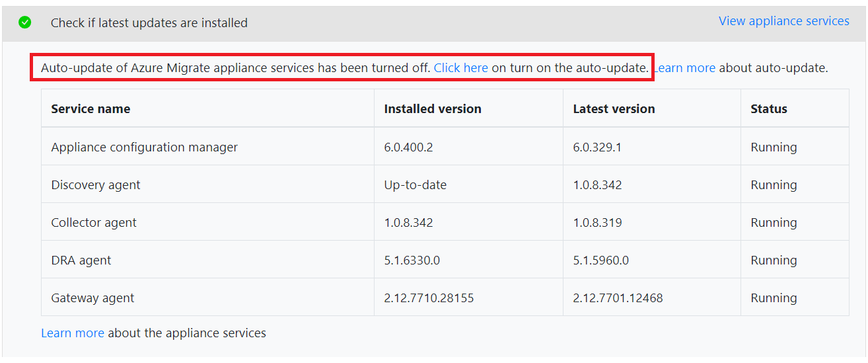Image resolution: width=868 pixels, height=363 pixels.
Task: Select the DRA agent service name
Action: click(x=81, y=261)
